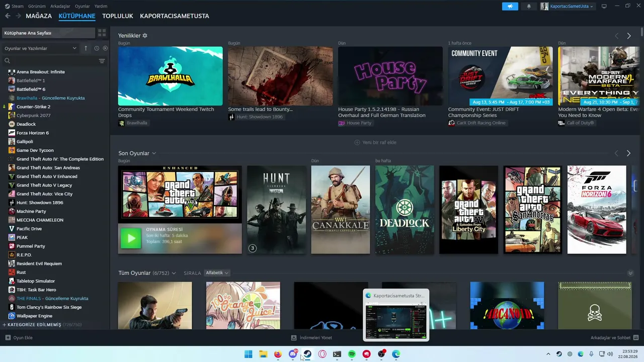Click the Yenilikler settings gear icon
The width and height of the screenshot is (644, 362).
click(145, 36)
